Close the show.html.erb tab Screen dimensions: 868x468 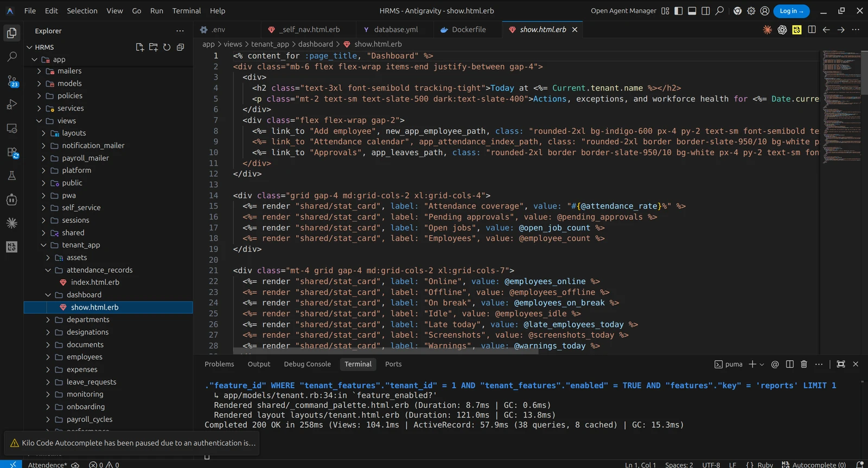click(x=575, y=30)
